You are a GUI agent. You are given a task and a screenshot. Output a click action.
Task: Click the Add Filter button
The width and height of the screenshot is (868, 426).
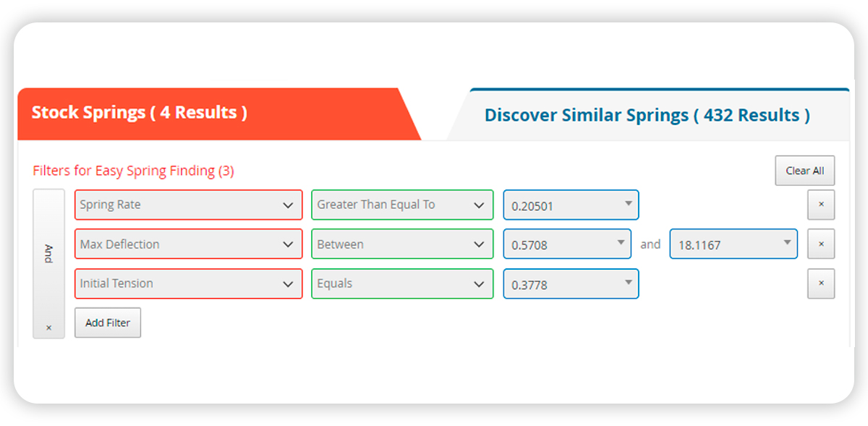tap(107, 323)
